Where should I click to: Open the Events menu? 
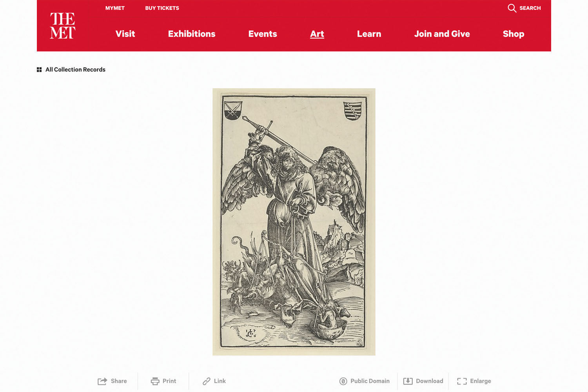point(263,34)
